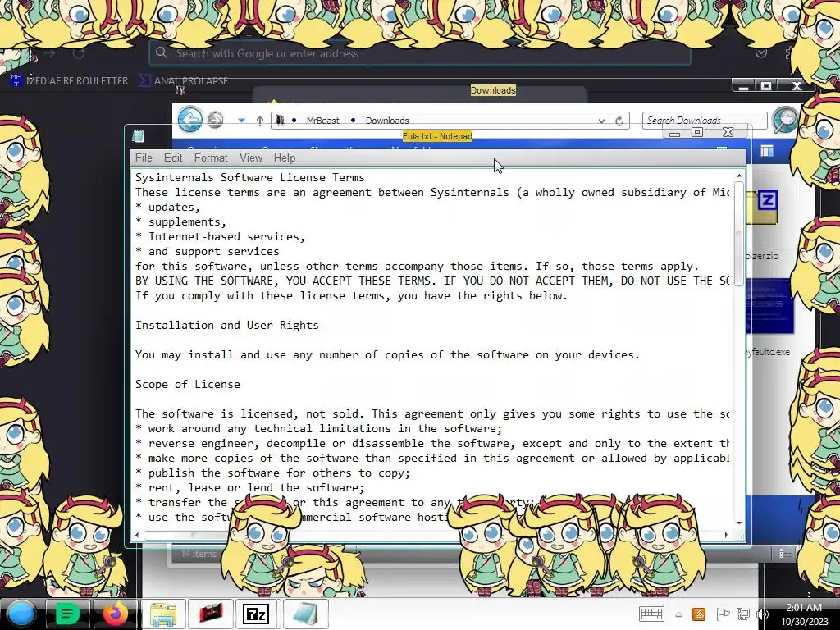The width and height of the screenshot is (840, 630).
Task: Click 'rent, lease or lend the software' line
Action: pos(249,487)
